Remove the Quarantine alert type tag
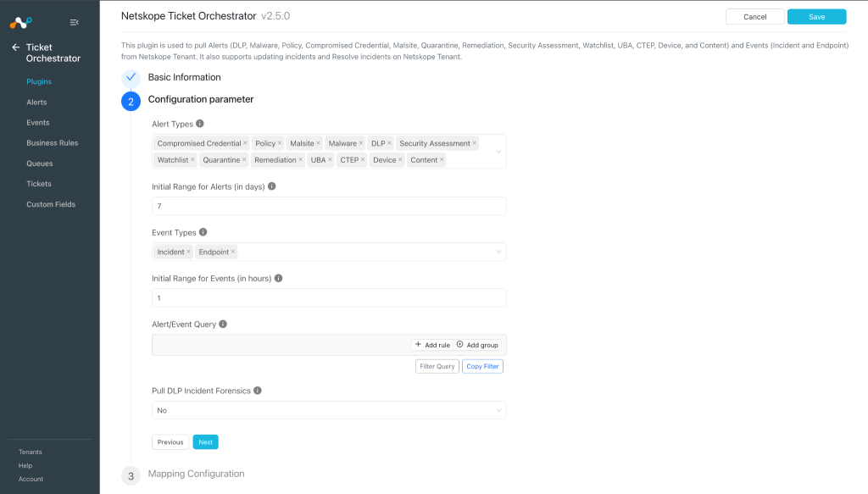 [244, 160]
